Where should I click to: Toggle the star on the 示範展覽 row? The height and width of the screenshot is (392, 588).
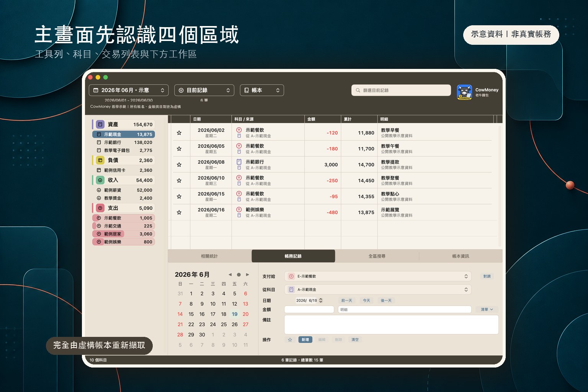pyautogui.click(x=179, y=212)
